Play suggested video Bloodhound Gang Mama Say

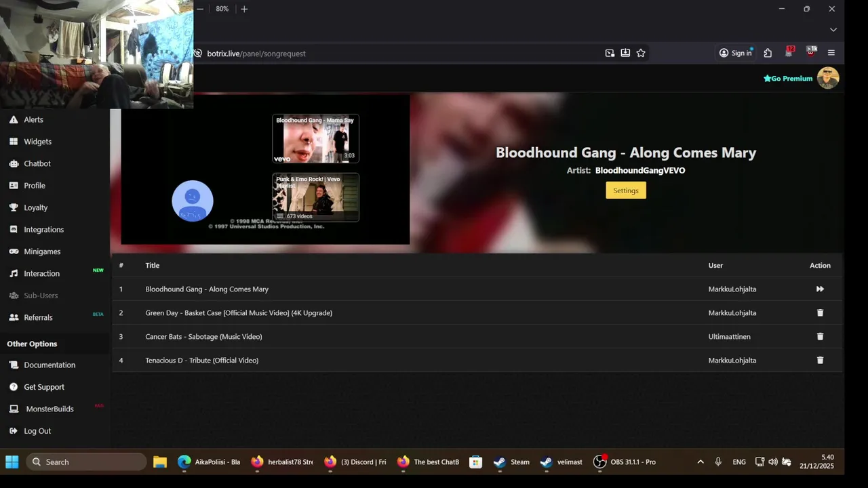316,138
